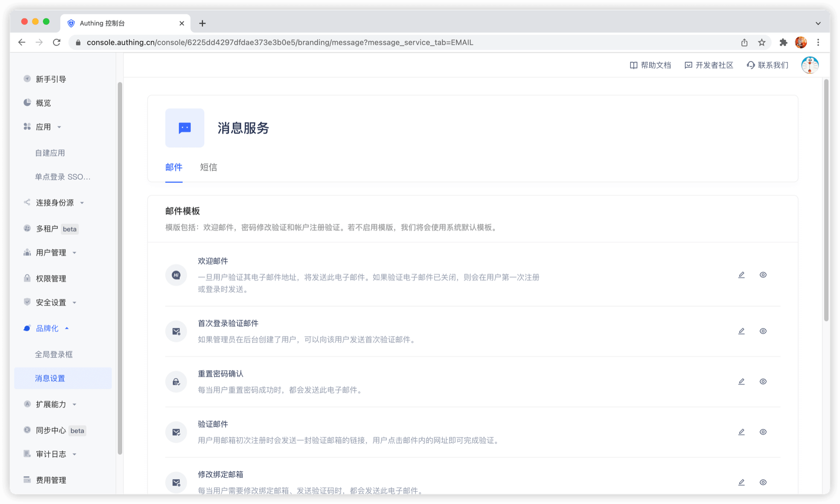Edit the 欢迎邮件 template with the pencil icon
The image size is (840, 504).
click(741, 275)
